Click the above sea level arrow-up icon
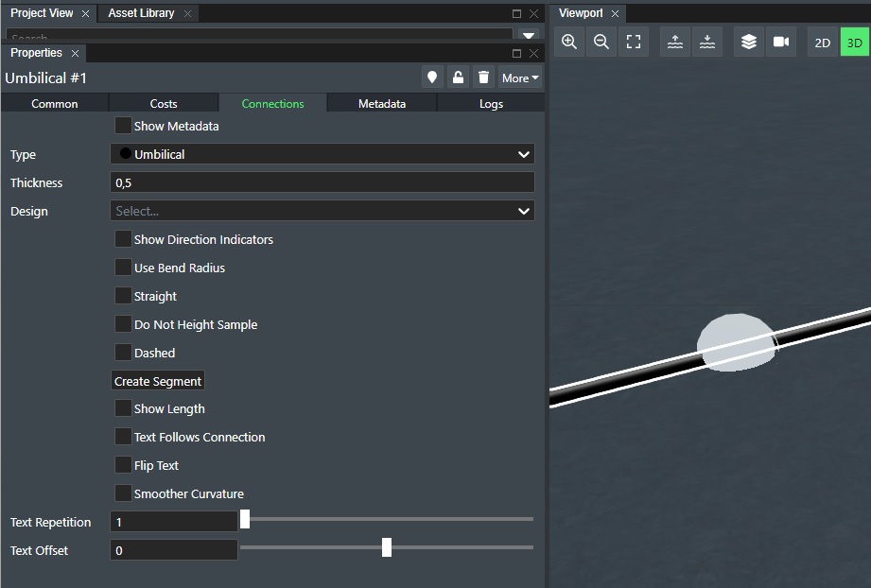 (x=675, y=42)
